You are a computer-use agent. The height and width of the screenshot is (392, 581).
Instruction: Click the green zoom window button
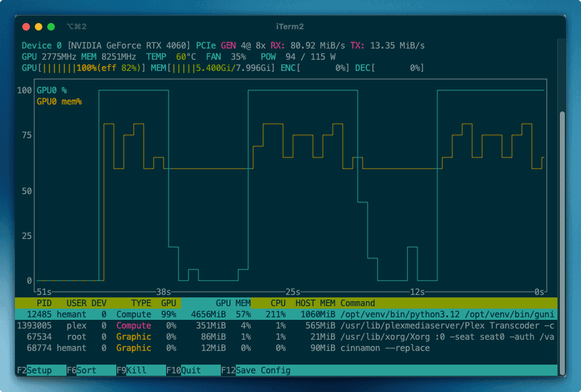point(51,27)
